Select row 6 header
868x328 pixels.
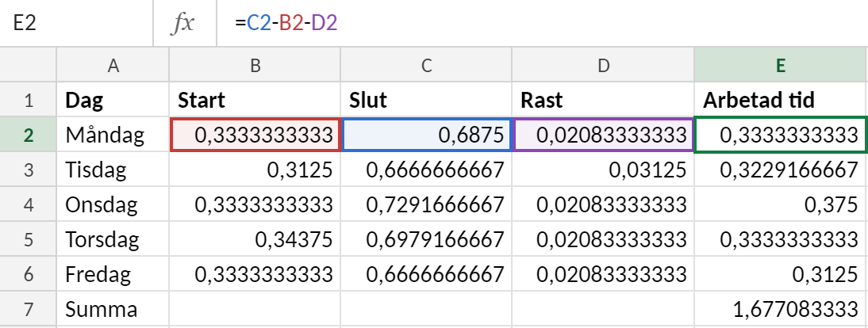point(29,274)
